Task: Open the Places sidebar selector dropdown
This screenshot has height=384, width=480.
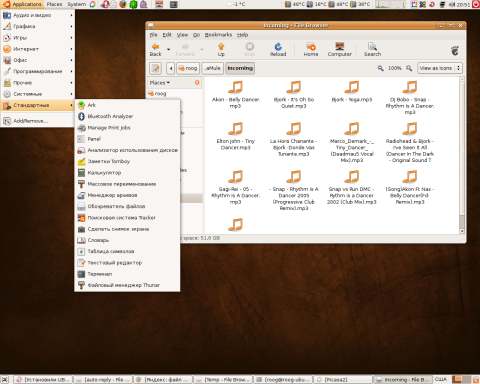Action: [160, 82]
